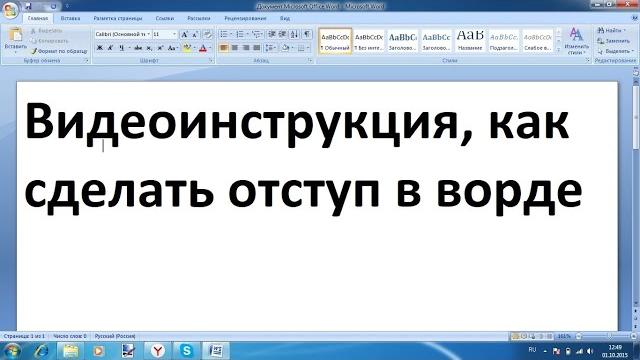The image size is (640, 360).
Task: Clear formatting with the eraser icon
Action: (x=208, y=34)
